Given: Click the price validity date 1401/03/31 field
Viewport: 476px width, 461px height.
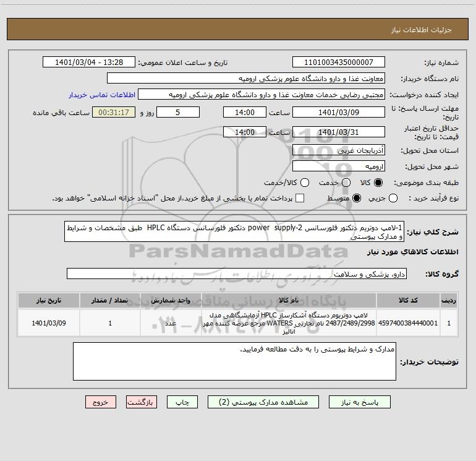Looking at the screenshot, I should [x=339, y=132].
